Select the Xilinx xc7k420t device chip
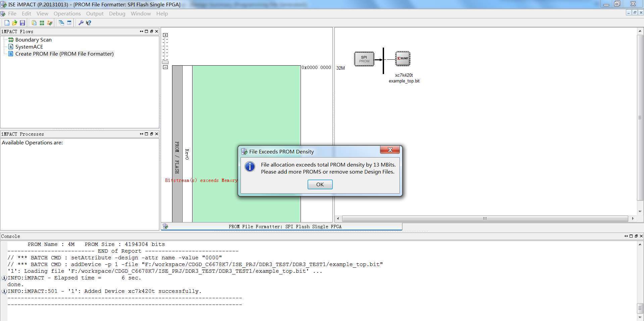Viewport: 644px width, 321px height. point(402,59)
